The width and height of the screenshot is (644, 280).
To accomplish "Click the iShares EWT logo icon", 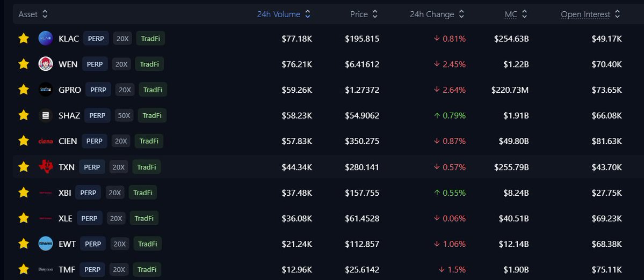I will click(x=46, y=244).
